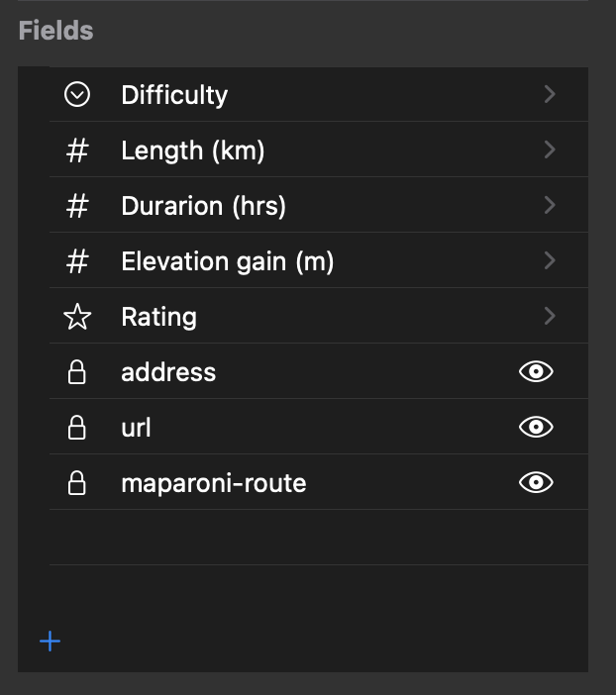The image size is (616, 695).
Task: Click the dropdown circle icon beside Difficulty
Action: 77,94
